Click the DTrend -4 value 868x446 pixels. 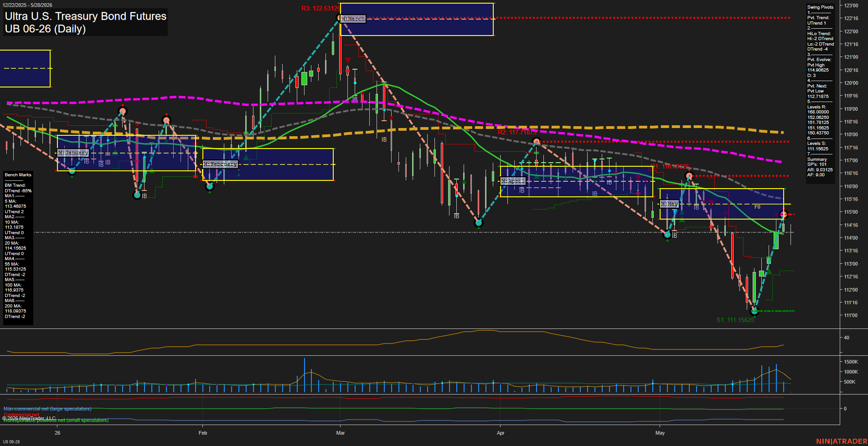click(x=817, y=49)
